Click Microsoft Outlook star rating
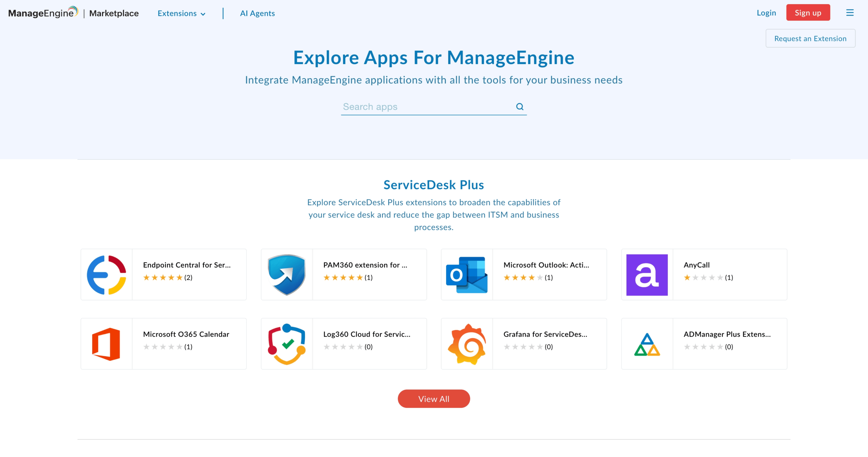Screen dimensions: 868x457 pos(523,278)
